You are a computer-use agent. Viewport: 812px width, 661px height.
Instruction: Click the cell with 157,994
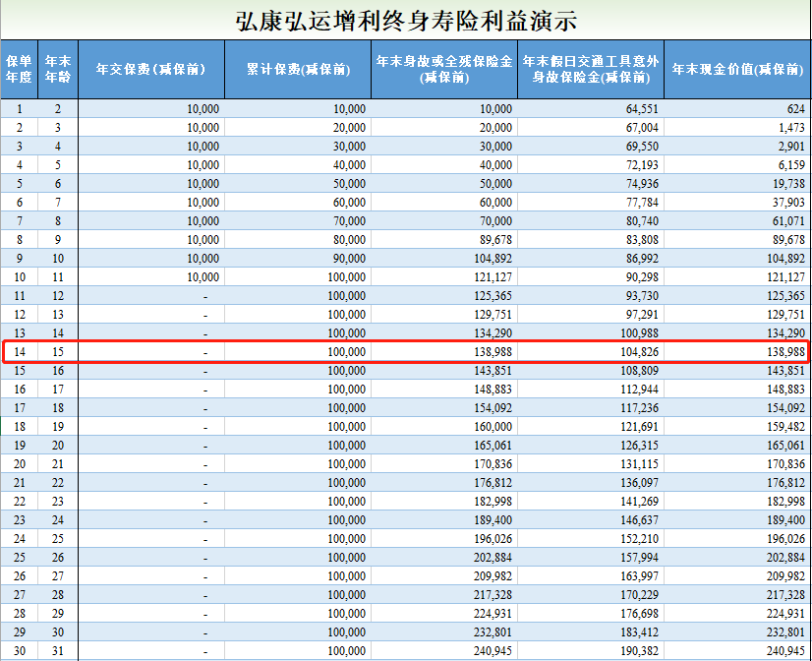click(x=591, y=557)
